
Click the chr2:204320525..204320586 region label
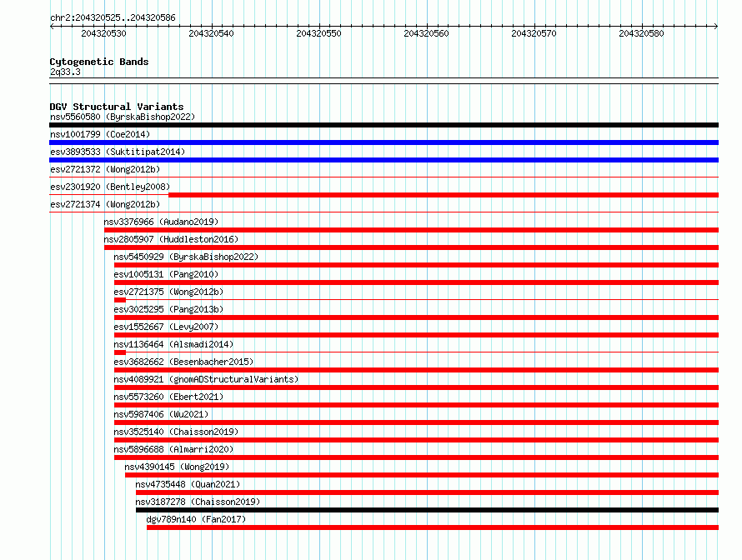(113, 17)
